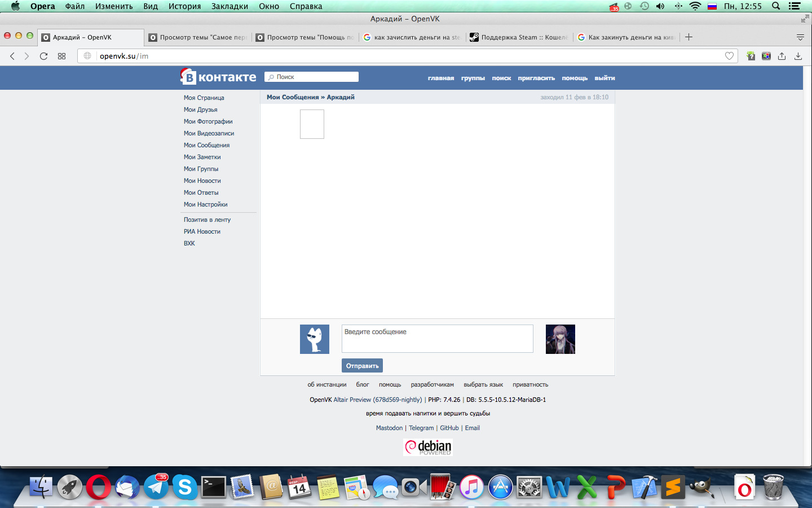Screen dimensions: 812x508
Task: Open Skype from the Dock
Action: tap(185, 487)
